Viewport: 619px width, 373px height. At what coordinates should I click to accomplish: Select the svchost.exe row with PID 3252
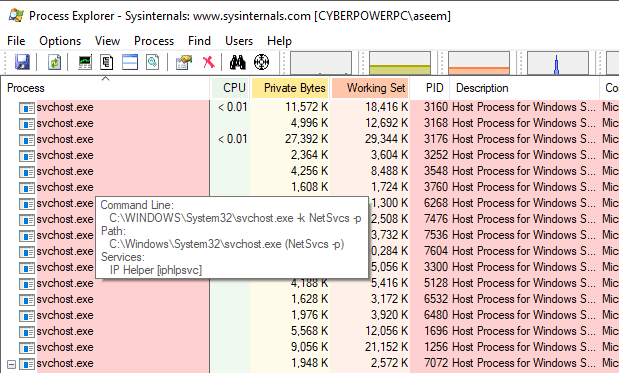[310, 155]
